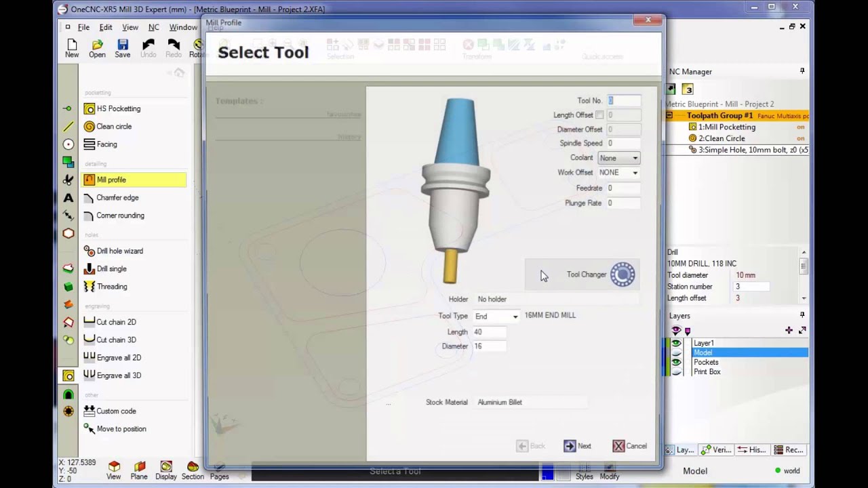868x488 pixels.
Task: Toggle visibility eye of Layer1
Action: pos(676,343)
